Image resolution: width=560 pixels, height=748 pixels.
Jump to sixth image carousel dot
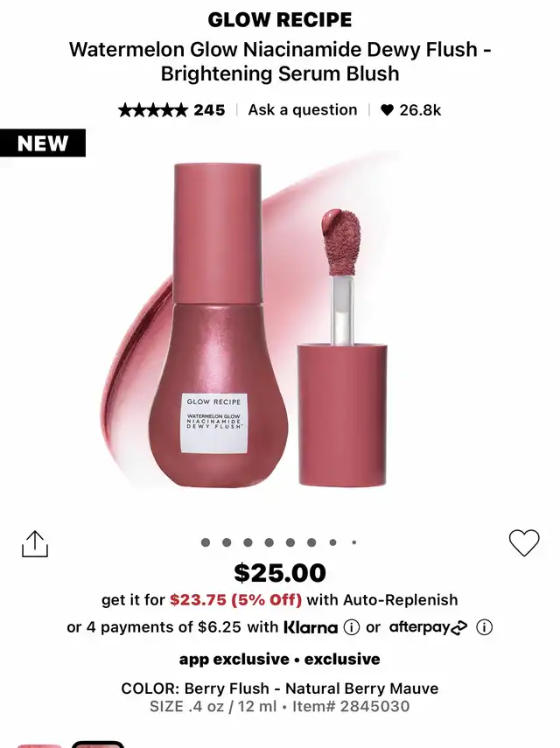311,542
